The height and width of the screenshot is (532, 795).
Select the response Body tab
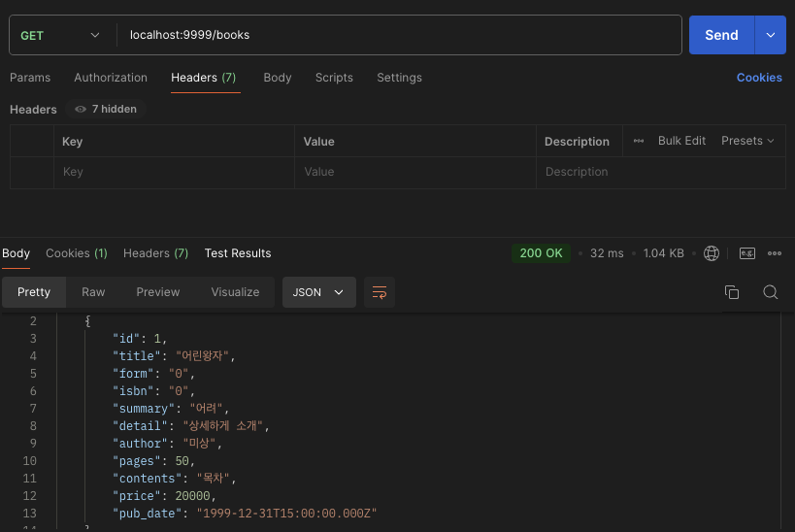tap(16, 253)
